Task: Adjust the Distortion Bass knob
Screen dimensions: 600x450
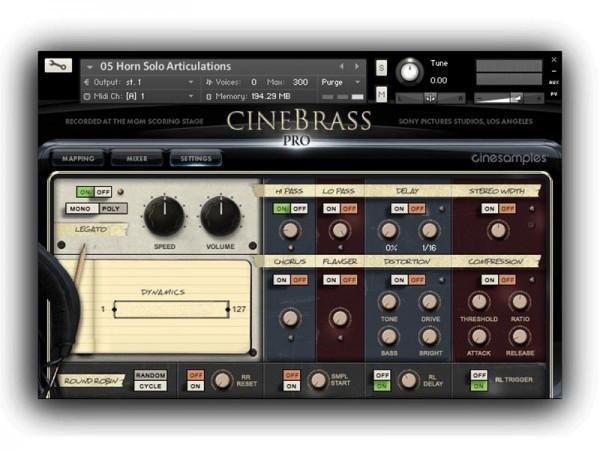Action: click(389, 336)
